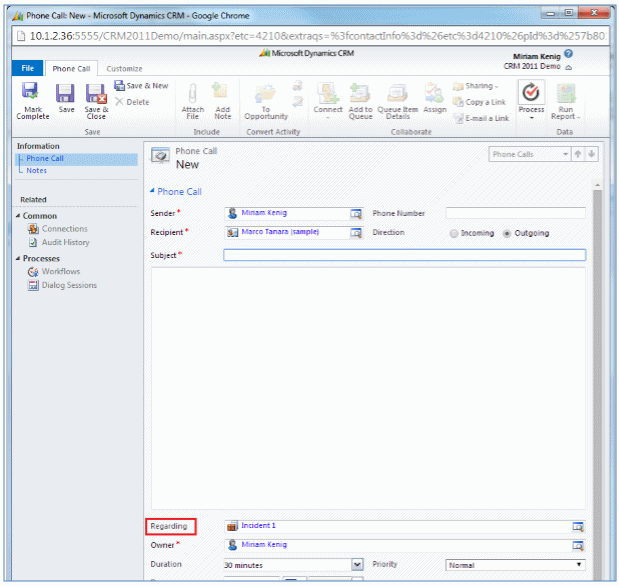
Task: Collapse the Common section in sidebar
Action: coord(18,216)
